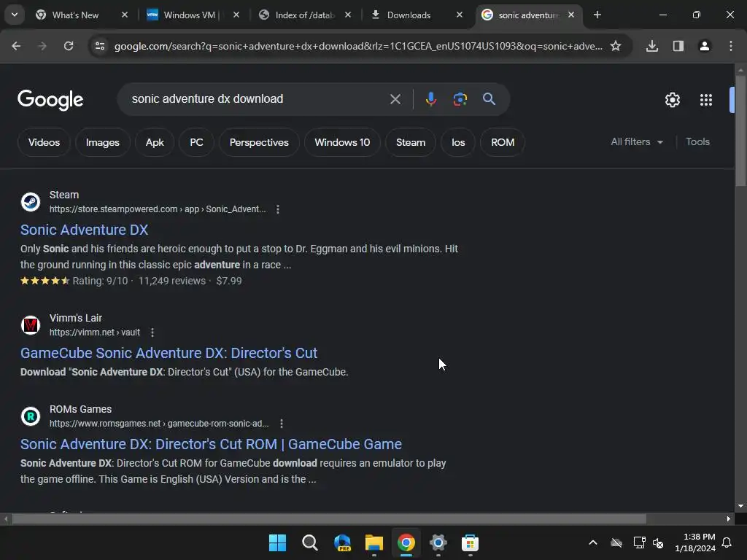Apply the Windows 10 filter chip
The height and width of the screenshot is (560, 747).
coord(342,142)
